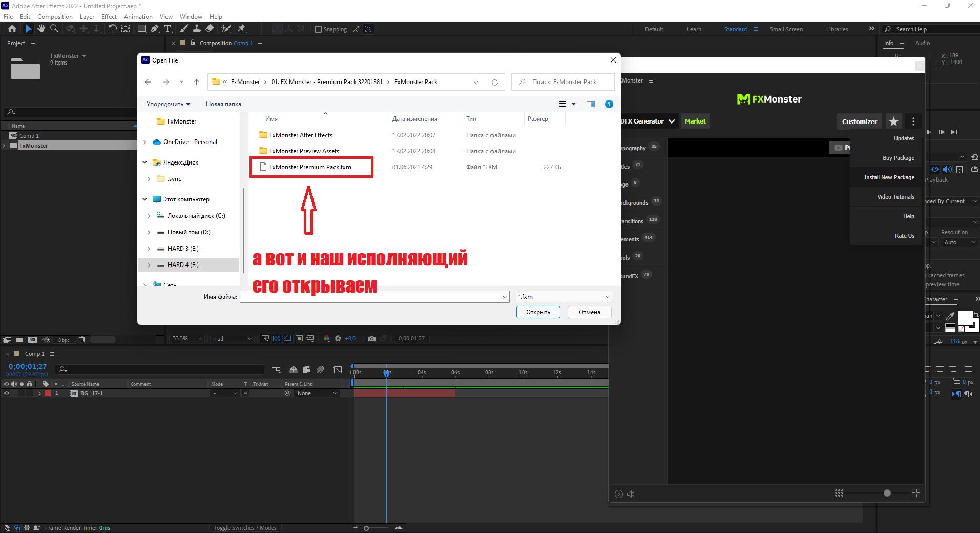Click the white fill color swatch in Character panel
Screen dimensions: 980x533
click(x=965, y=318)
